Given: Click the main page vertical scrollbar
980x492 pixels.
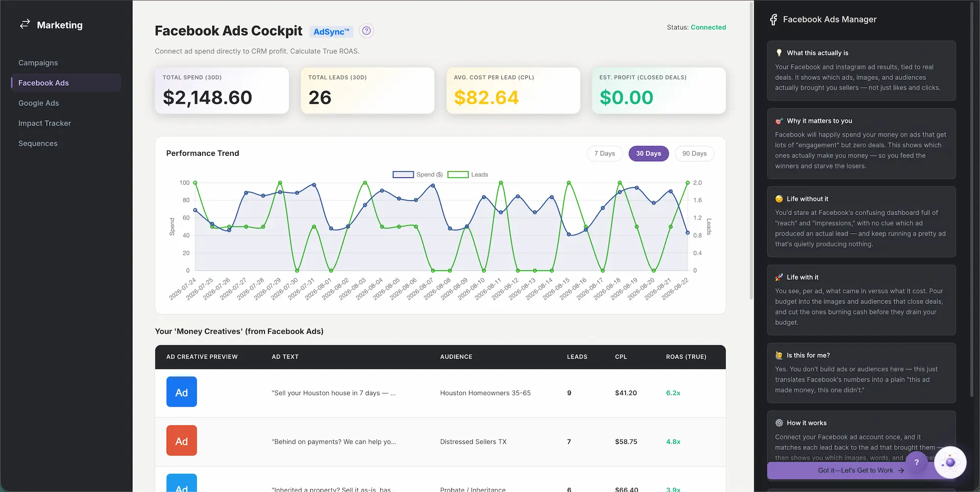Looking at the screenshot, I should coord(751,151).
